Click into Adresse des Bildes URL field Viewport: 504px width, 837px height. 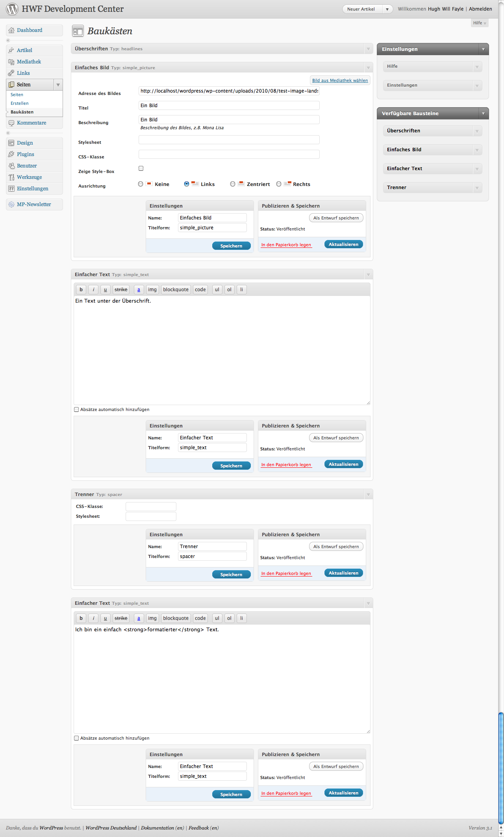point(229,91)
